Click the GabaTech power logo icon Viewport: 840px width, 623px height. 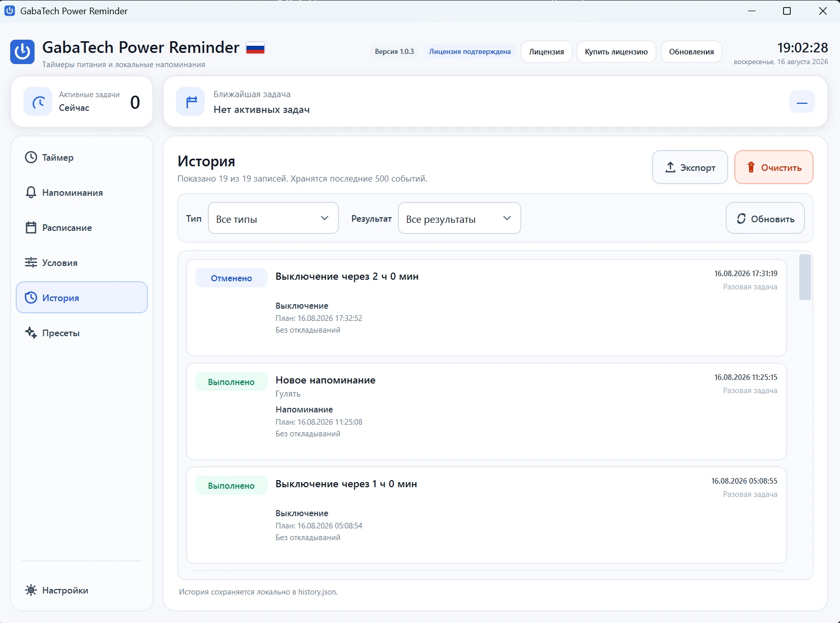point(22,52)
